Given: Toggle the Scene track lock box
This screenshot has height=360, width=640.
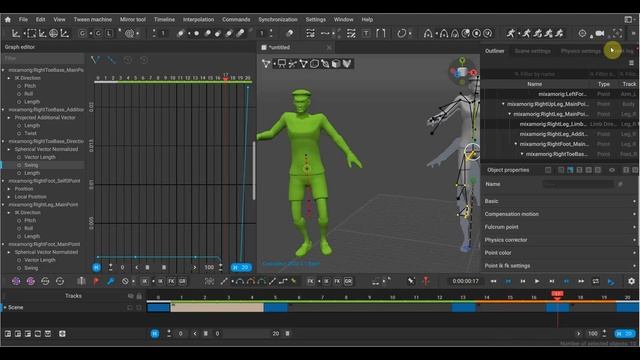Looking at the screenshot, I should [139, 307].
